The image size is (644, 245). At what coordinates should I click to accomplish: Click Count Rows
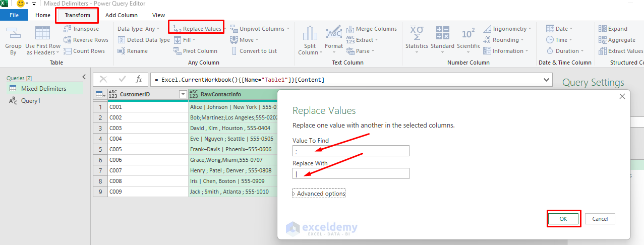pyautogui.click(x=84, y=51)
